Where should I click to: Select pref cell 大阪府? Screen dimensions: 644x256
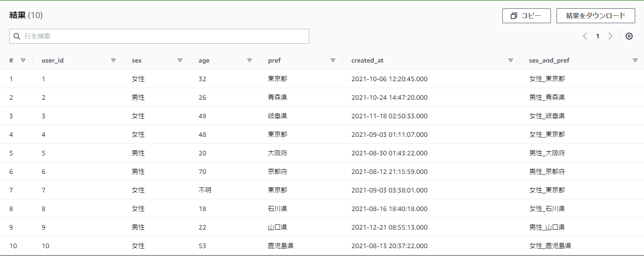point(277,153)
